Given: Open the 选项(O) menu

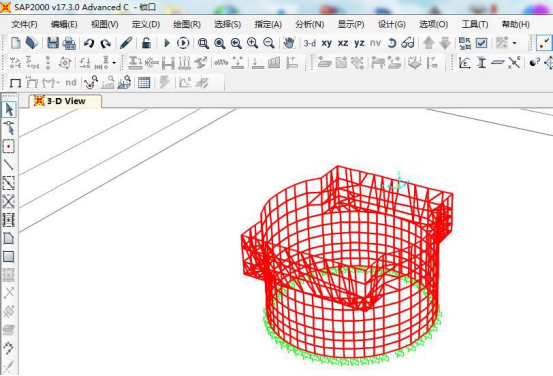Looking at the screenshot, I should coord(434,24).
